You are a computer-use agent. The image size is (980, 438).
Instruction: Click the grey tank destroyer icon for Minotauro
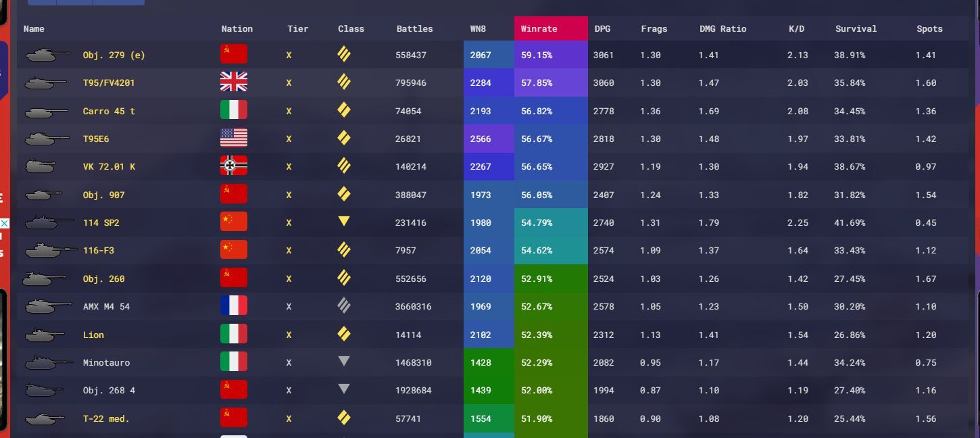(x=344, y=361)
